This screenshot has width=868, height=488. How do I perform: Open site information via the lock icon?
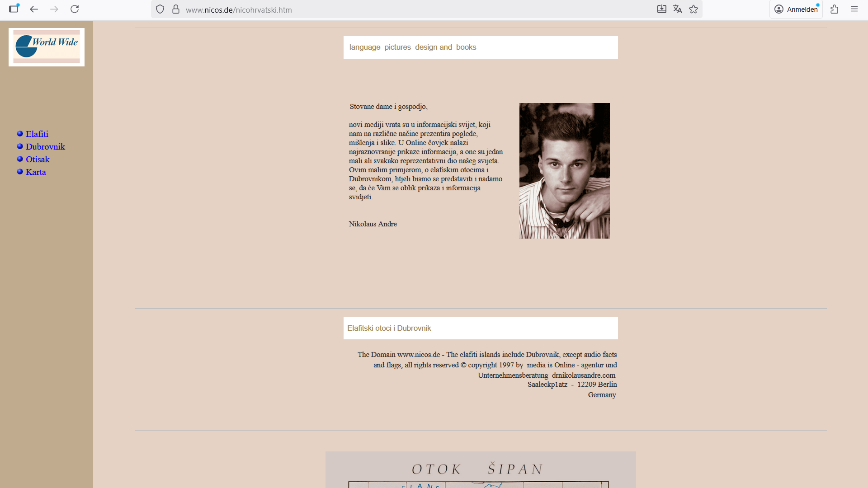[175, 9]
